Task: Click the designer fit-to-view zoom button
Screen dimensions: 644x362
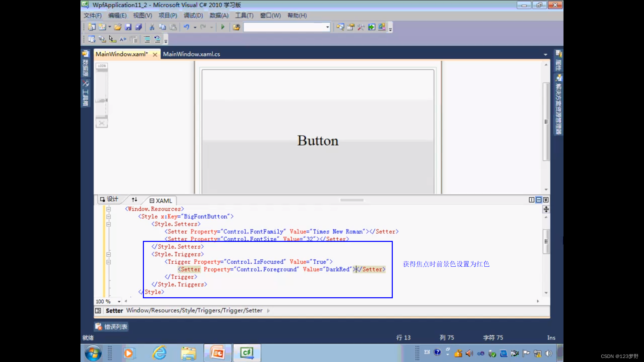Action: click(x=102, y=123)
